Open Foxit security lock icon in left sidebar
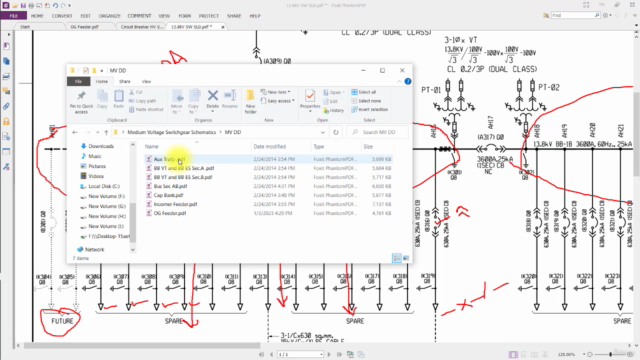 click(7, 122)
